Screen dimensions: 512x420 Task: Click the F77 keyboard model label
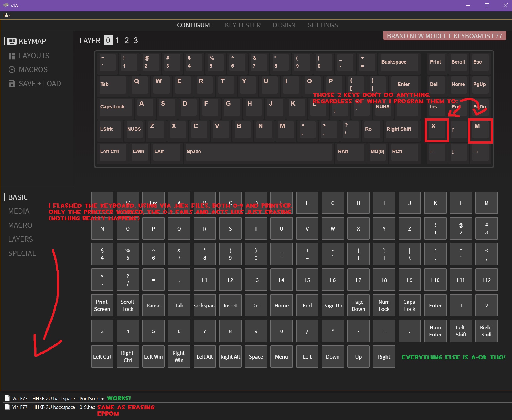point(444,36)
